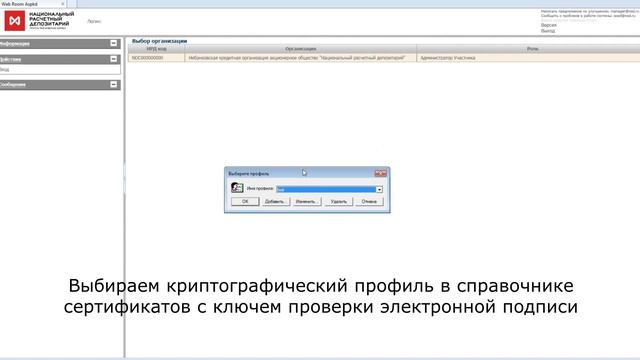The image size is (640, 360).
Task: Collapse the 'Действия' sidebar panel
Action: pos(113,59)
